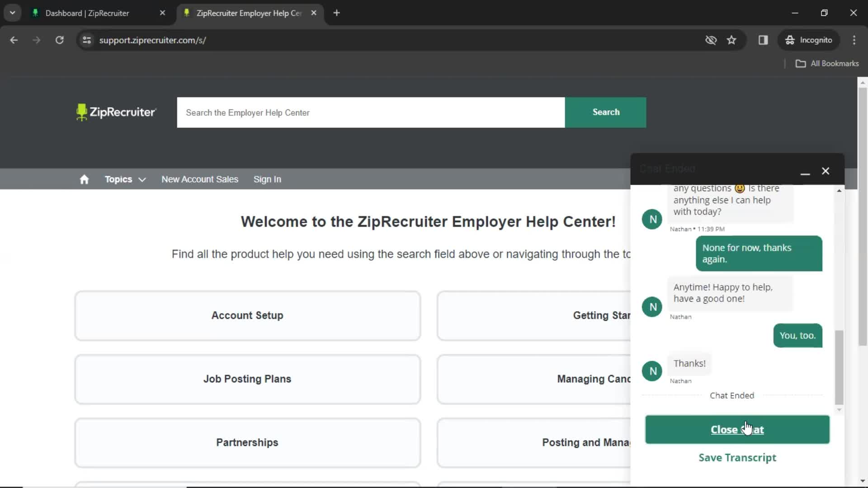This screenshot has width=868, height=488.
Task: Open the Chrome three-dot menu
Action: (x=854, y=40)
